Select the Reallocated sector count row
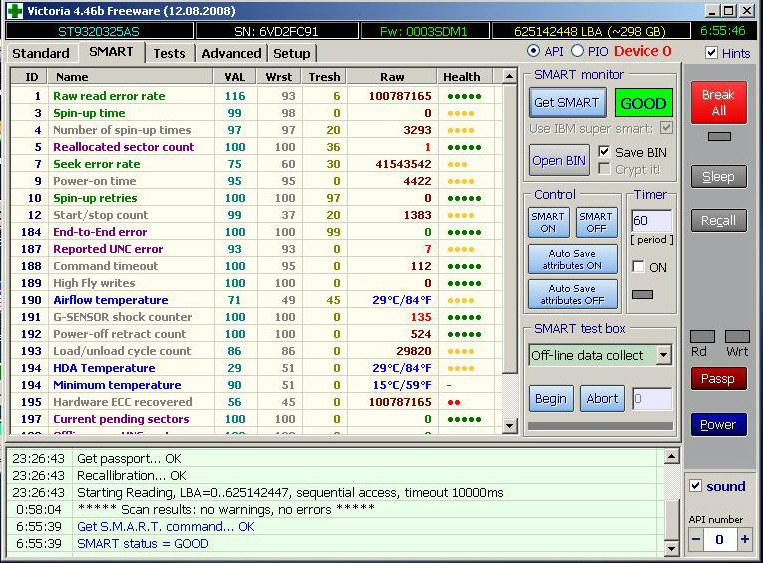This screenshot has width=763, height=563. coord(123,147)
